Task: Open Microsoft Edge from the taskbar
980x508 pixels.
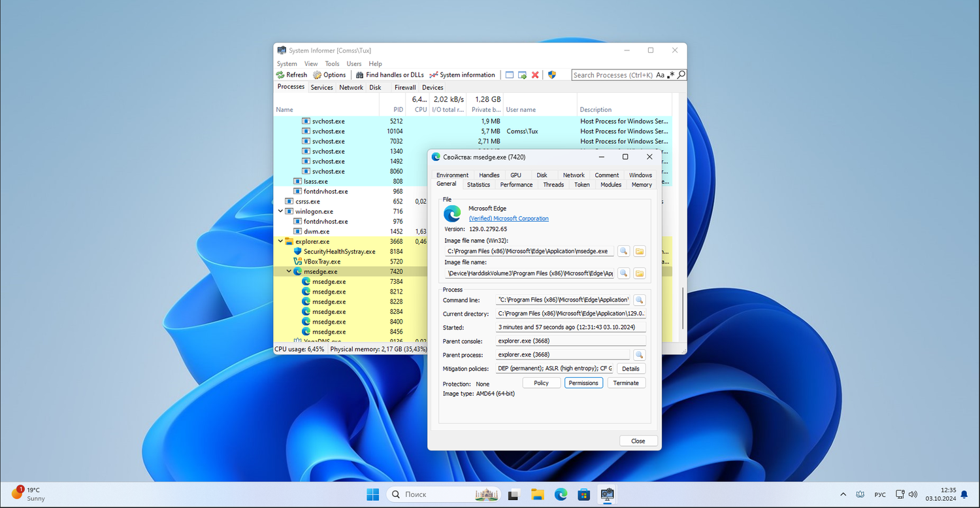Action: (x=561, y=494)
